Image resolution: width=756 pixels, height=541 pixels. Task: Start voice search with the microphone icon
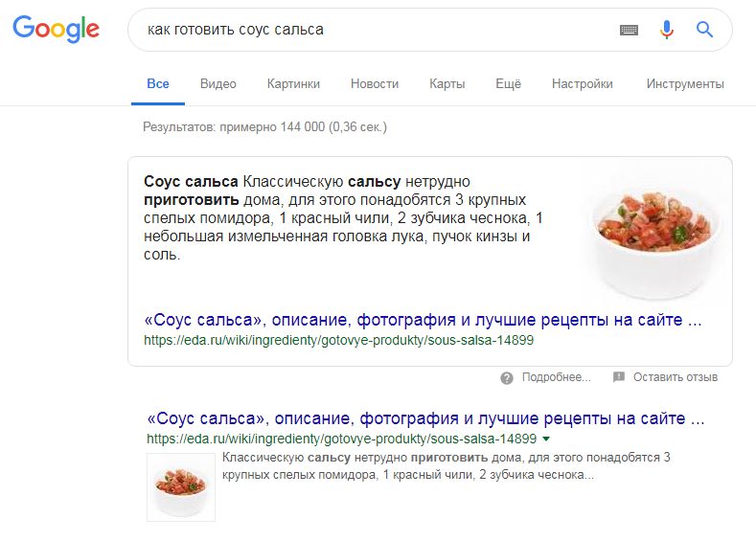pyautogui.click(x=667, y=30)
